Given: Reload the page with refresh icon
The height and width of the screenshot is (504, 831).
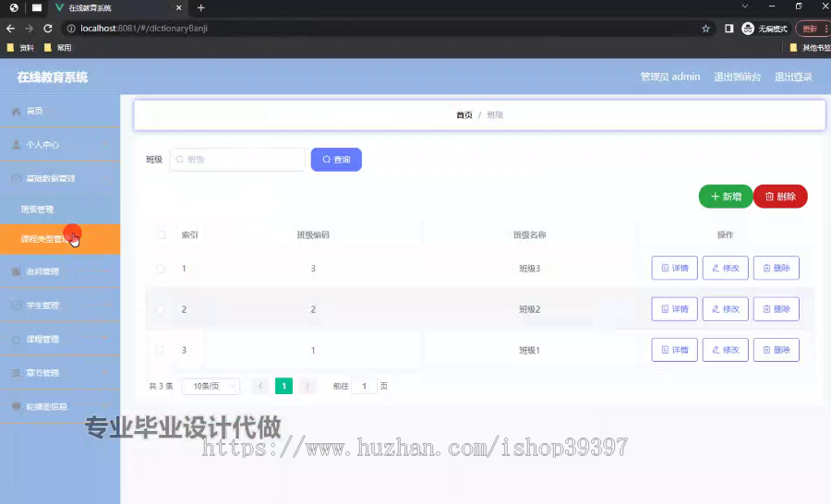Looking at the screenshot, I should (48, 29).
